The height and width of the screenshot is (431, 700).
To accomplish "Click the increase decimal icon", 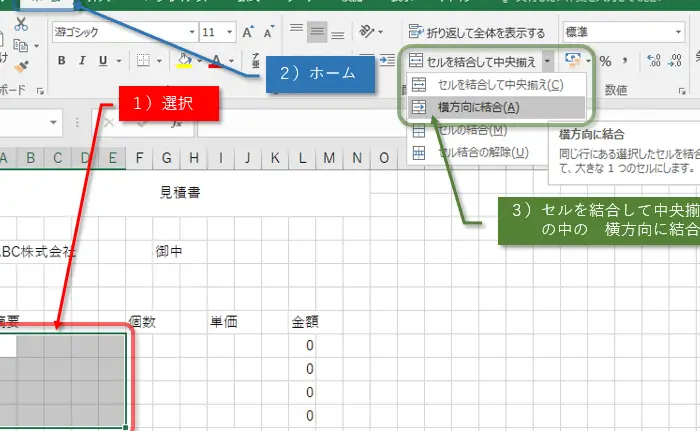I will [654, 60].
